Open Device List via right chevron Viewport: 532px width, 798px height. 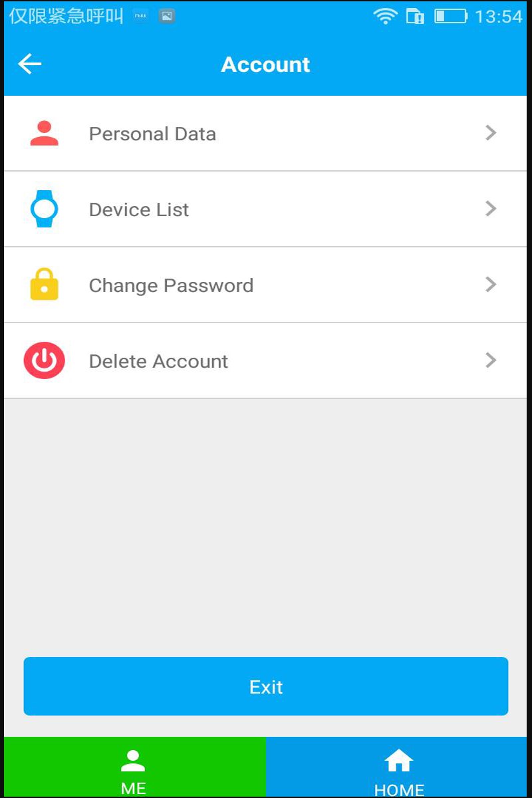point(491,209)
